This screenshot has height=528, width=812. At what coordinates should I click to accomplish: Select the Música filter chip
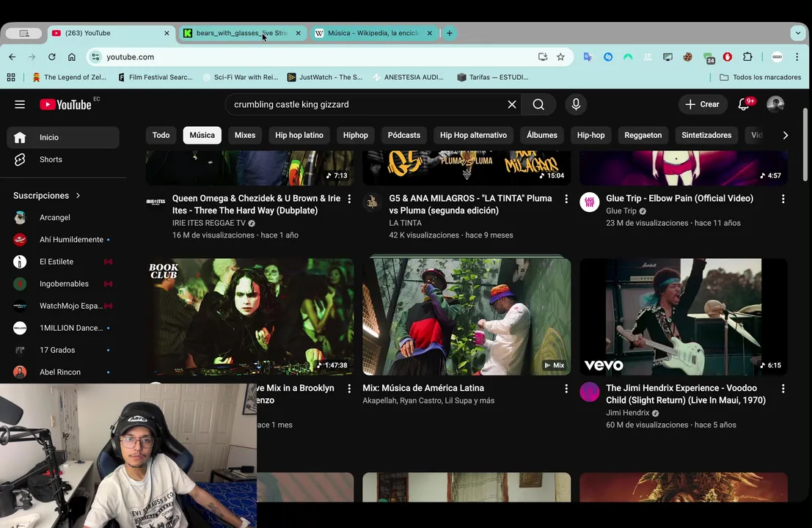202,135
